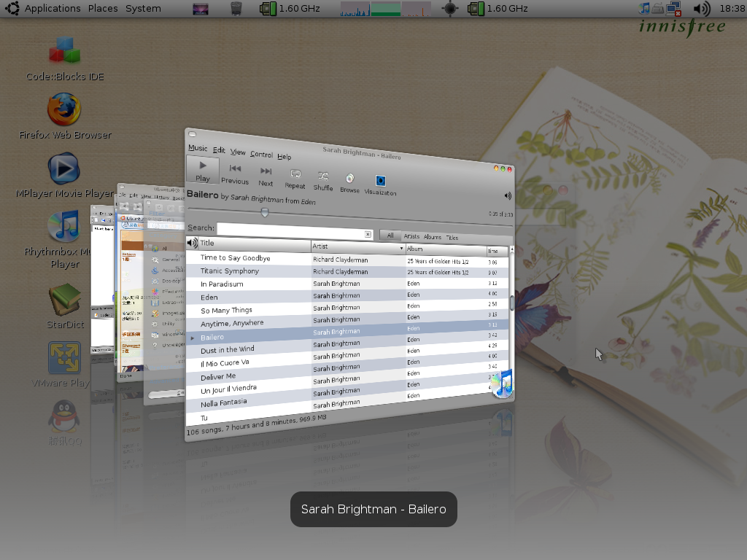Open the Control menu

(x=262, y=155)
